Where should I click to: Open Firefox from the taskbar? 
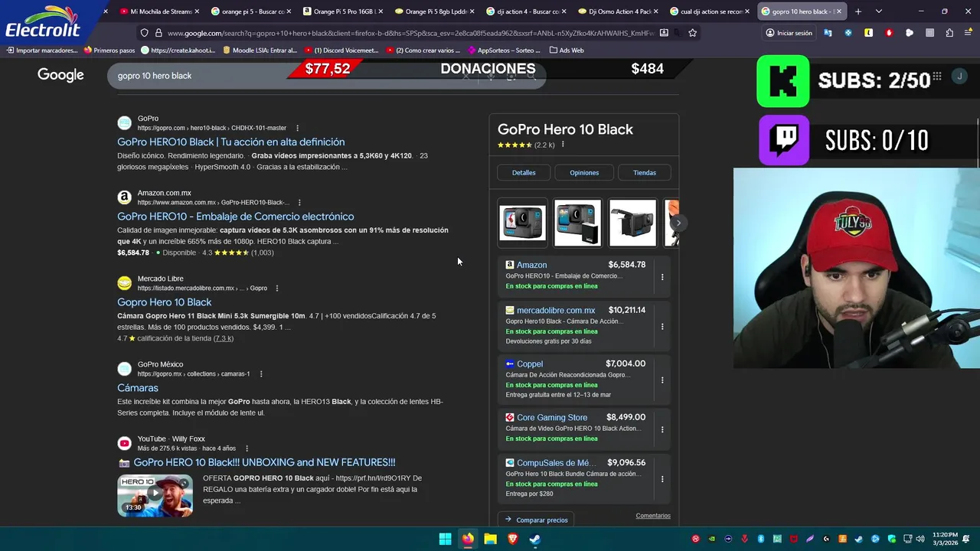[468, 539]
